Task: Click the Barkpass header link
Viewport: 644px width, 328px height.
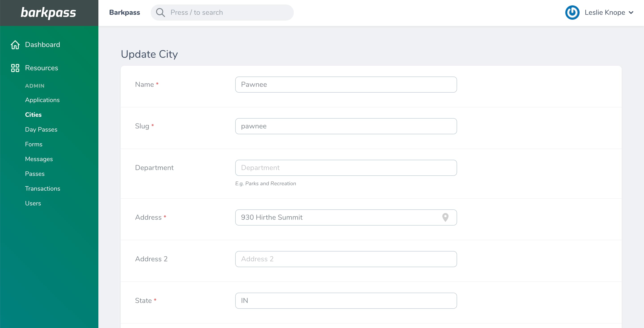Action: click(125, 13)
